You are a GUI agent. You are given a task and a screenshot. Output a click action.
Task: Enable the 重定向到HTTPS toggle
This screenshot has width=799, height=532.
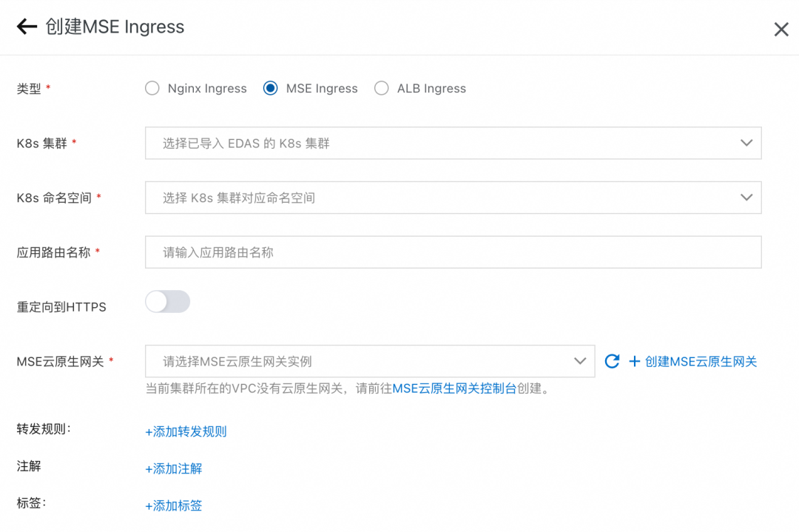click(x=167, y=302)
